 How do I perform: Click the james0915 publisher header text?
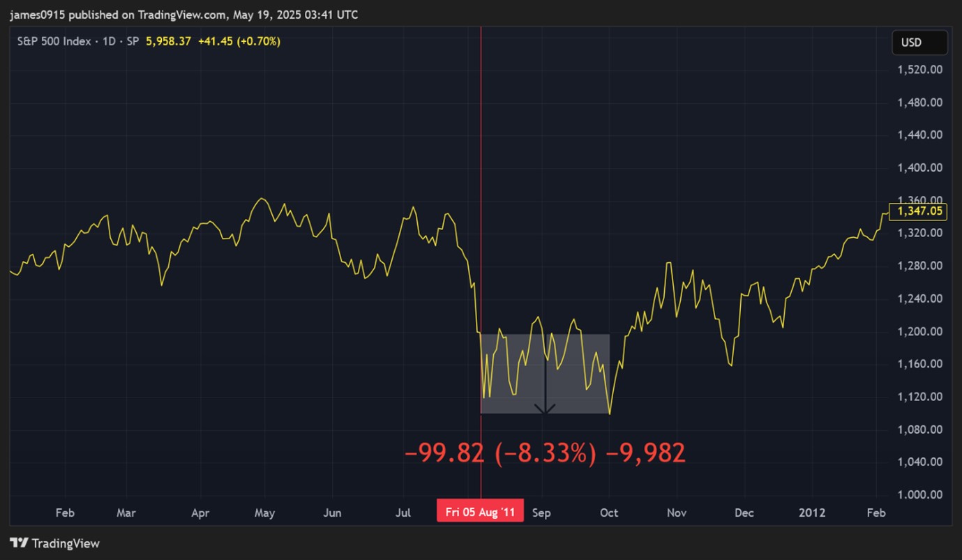point(184,14)
